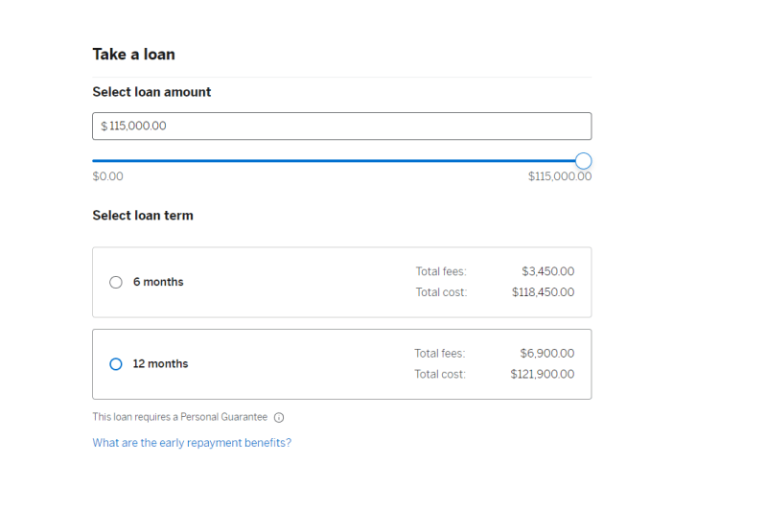Click the $6,900.00 total fees value
Viewport: 766px width, 532px height.
547,354
